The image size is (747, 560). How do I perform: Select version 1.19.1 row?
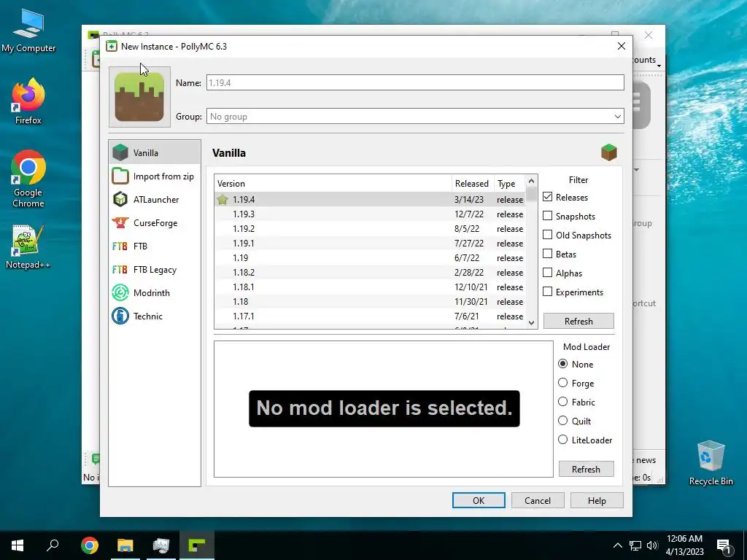click(x=370, y=244)
